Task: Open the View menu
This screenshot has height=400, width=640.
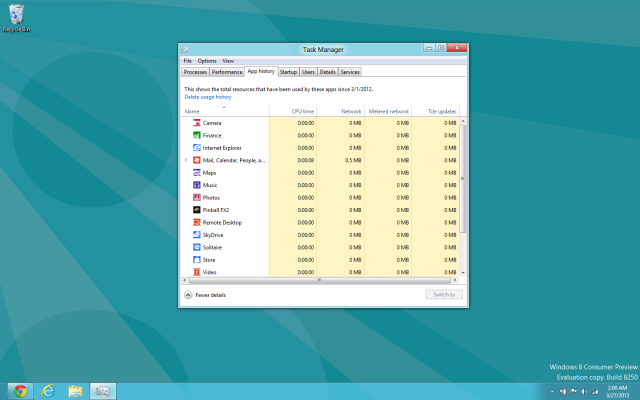Action: (x=228, y=61)
